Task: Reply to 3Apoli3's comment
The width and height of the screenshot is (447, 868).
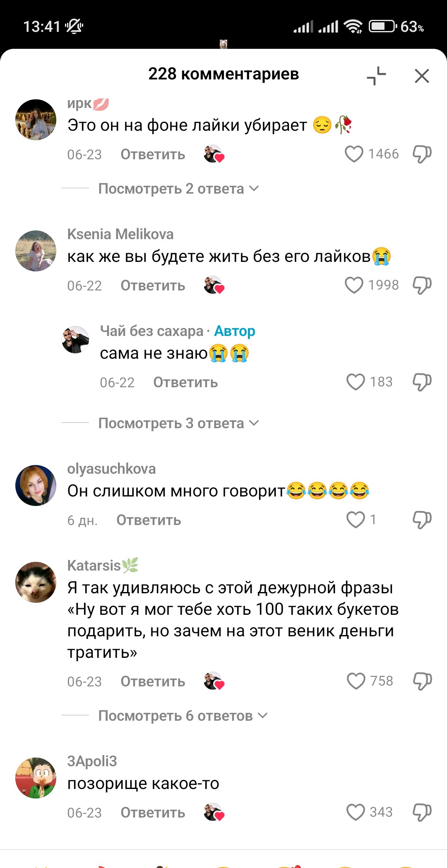Action: coord(153,813)
